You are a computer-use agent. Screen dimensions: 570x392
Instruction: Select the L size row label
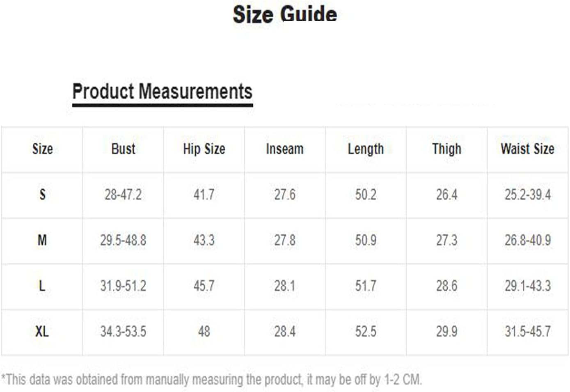pyautogui.click(x=42, y=285)
